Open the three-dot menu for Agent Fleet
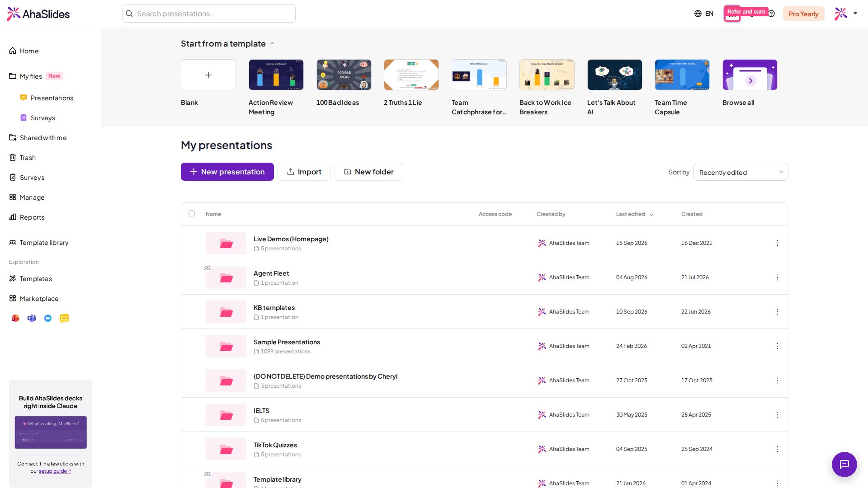 pos(777,277)
